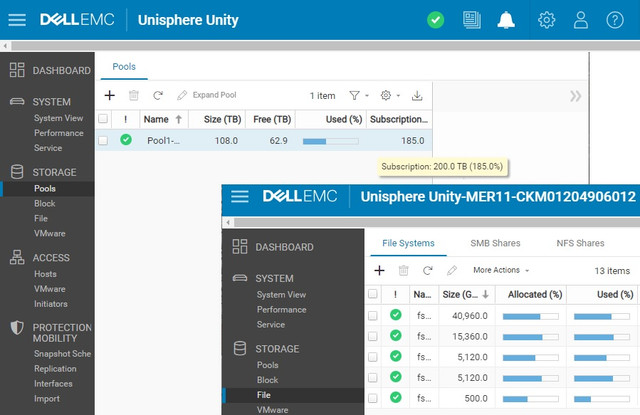Viewport: 640px width, 415px height.
Task: Open the filter dropdown in Pools toolbar
Action: (359, 95)
